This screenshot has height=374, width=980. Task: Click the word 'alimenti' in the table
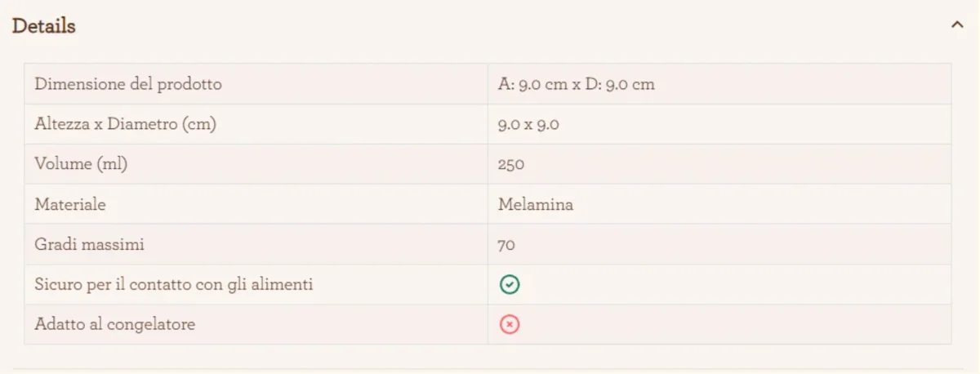point(283,285)
